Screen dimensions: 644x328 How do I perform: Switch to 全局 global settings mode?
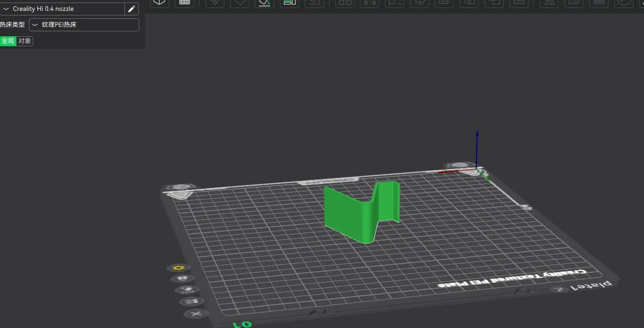coord(8,41)
